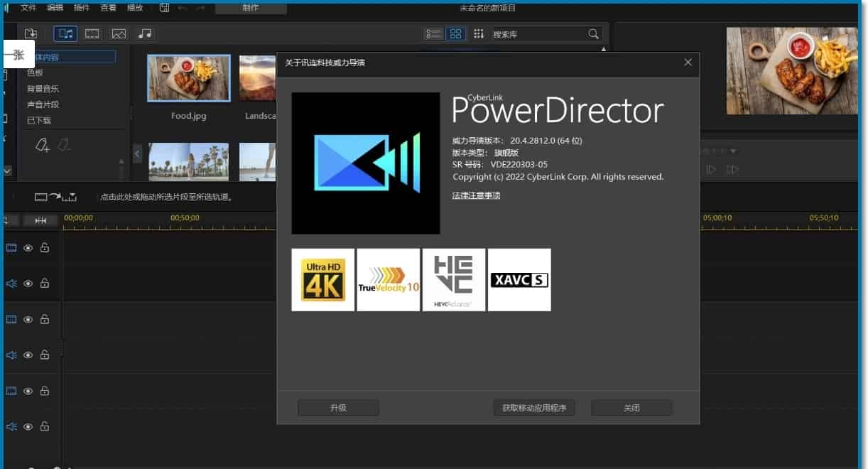Click the next frame button in preview
The width and height of the screenshot is (868, 469).
pyautogui.click(x=711, y=169)
